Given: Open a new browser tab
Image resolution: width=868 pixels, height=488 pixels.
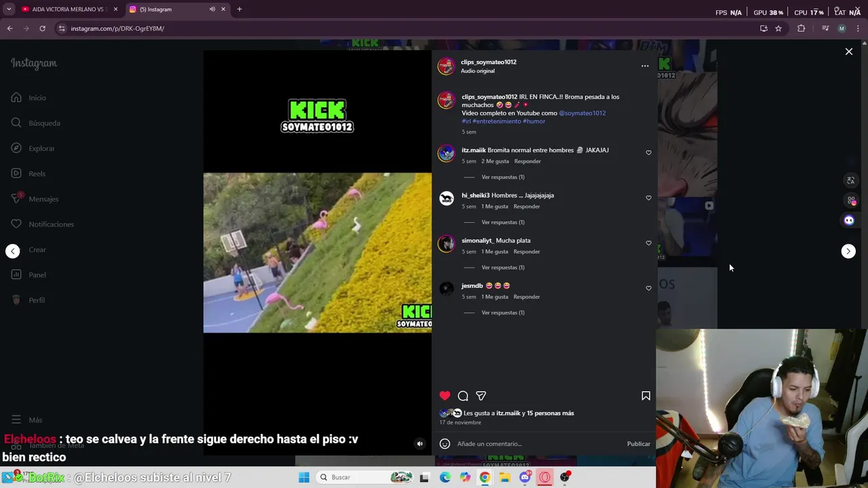Looking at the screenshot, I should coord(239,9).
